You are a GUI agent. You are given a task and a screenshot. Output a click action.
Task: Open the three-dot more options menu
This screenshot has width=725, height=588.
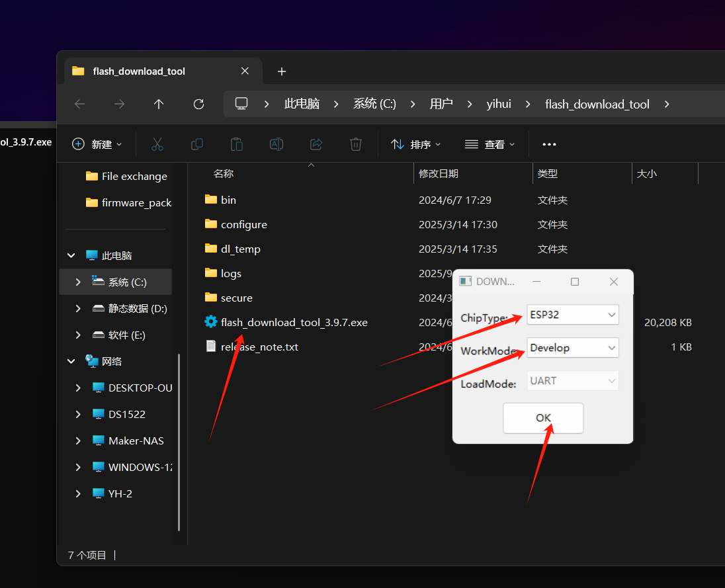[549, 144]
